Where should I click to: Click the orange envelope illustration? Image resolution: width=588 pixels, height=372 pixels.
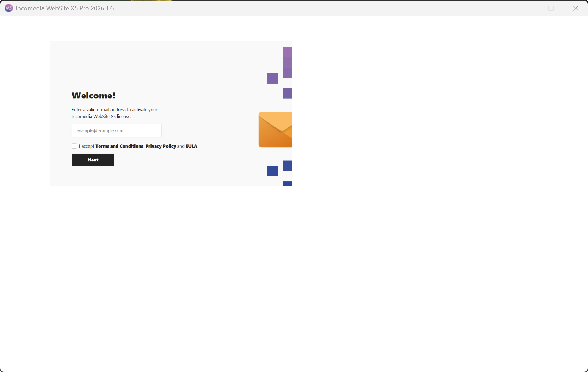275,129
